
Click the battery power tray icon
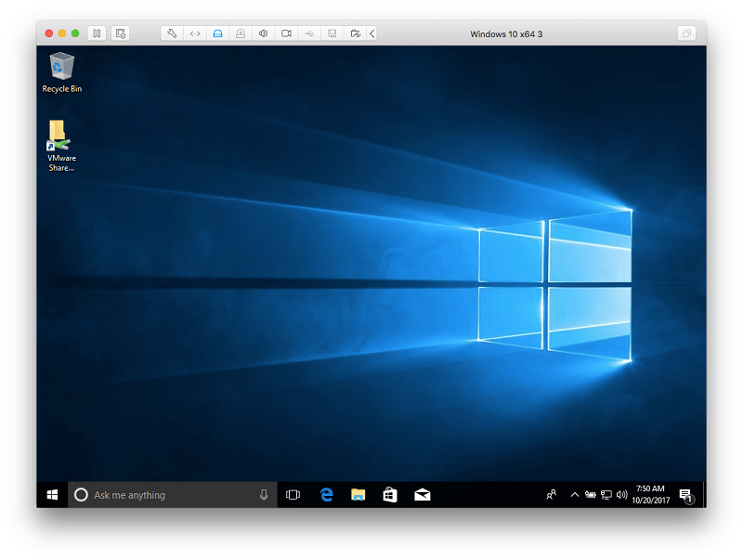[591, 495]
